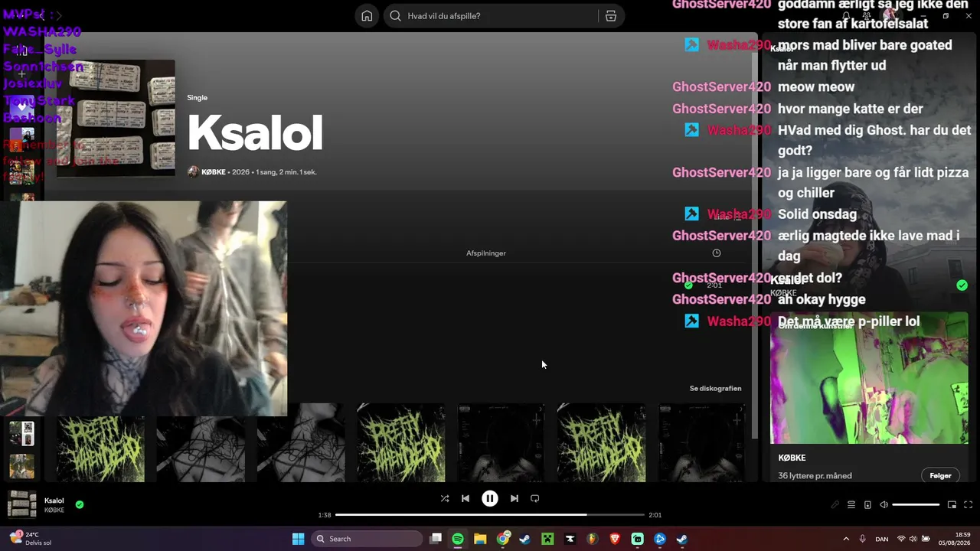This screenshot has width=980, height=551.
Task: Click the green check in the now-playing side panel
Action: (962, 285)
